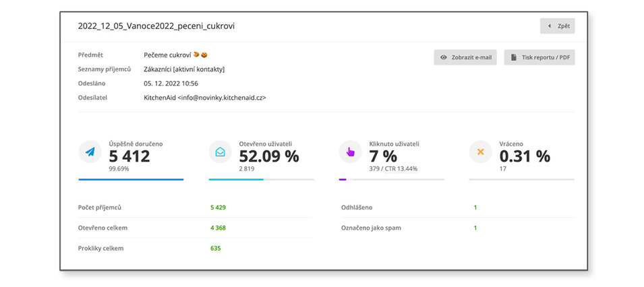Click the orange X bounced icon
The image size is (644, 287).
[x=480, y=152]
